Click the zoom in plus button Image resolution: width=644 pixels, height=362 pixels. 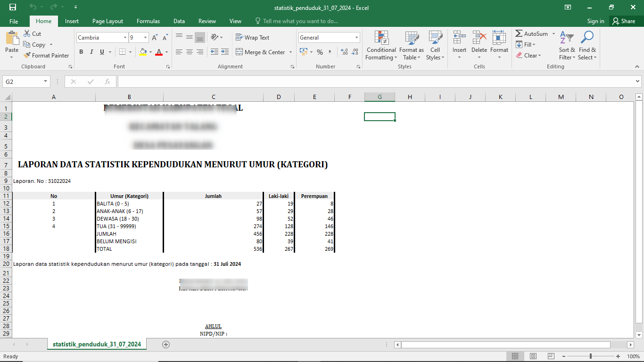click(618, 356)
